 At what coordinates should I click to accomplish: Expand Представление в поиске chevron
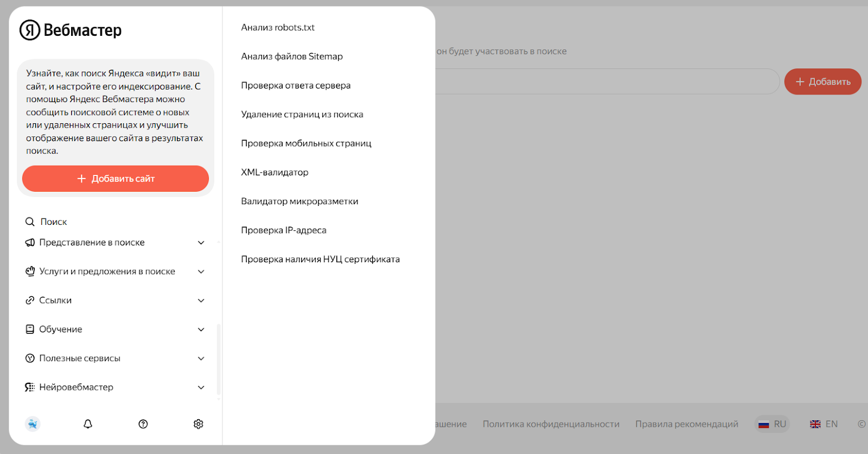(x=201, y=243)
